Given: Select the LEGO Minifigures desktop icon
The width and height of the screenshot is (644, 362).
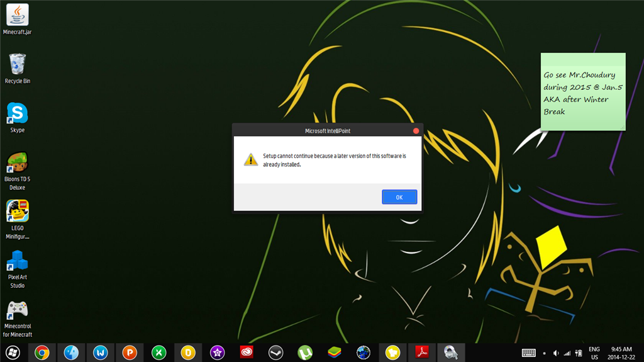Looking at the screenshot, I should (17, 220).
